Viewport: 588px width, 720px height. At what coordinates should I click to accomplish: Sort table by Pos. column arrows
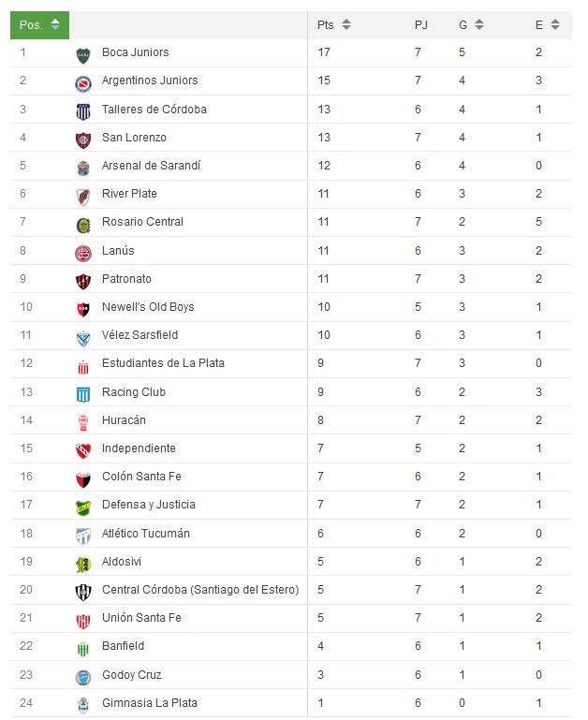pyautogui.click(x=55, y=24)
